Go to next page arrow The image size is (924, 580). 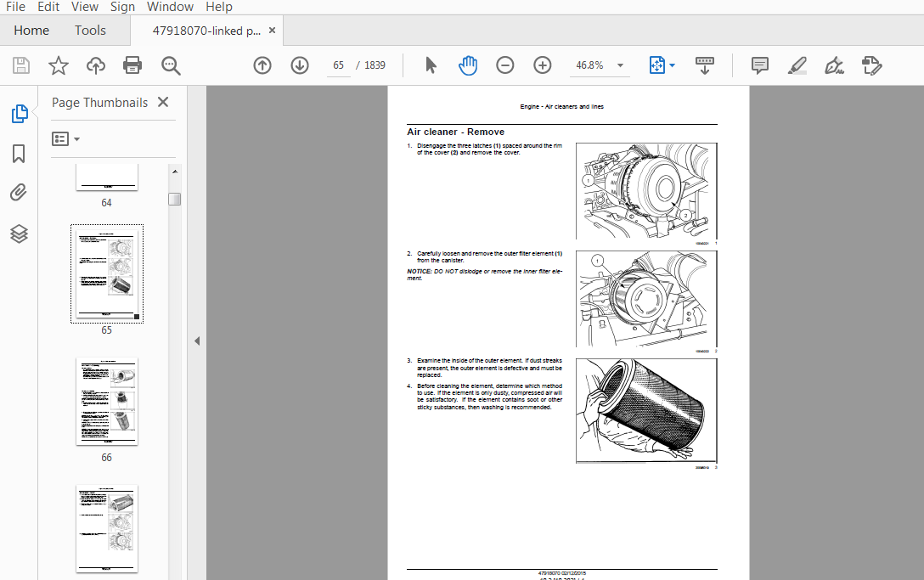tap(299, 65)
